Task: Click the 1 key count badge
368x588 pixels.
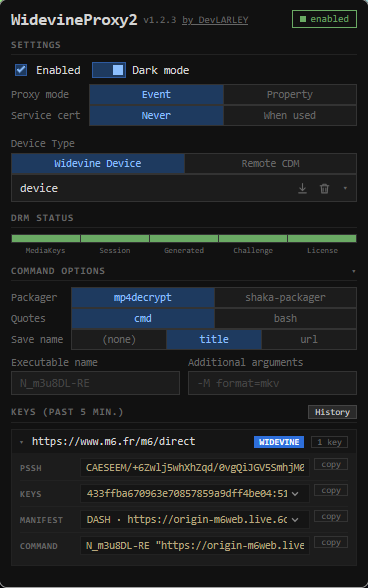Action: coord(329,442)
